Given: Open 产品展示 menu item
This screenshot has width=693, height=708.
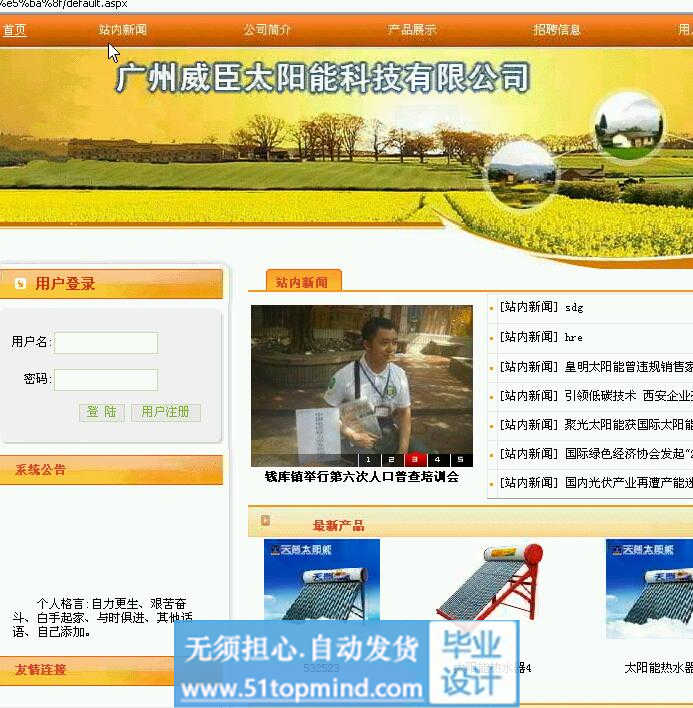Looking at the screenshot, I should (x=412, y=30).
